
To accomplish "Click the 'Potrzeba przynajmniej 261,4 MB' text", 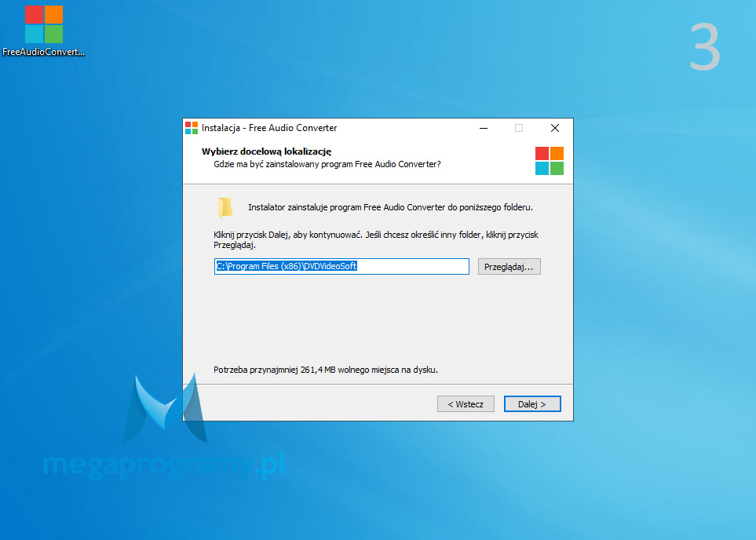I will (x=326, y=370).
